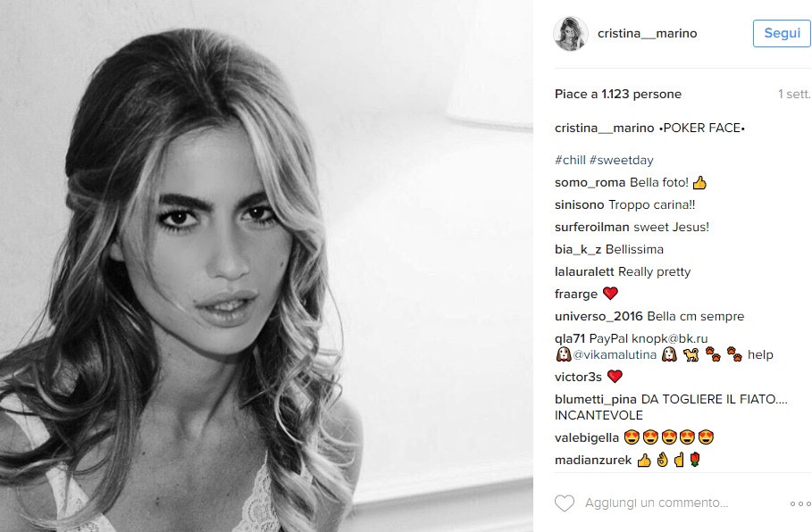Open the cristina__marino username in the header

pos(648,34)
